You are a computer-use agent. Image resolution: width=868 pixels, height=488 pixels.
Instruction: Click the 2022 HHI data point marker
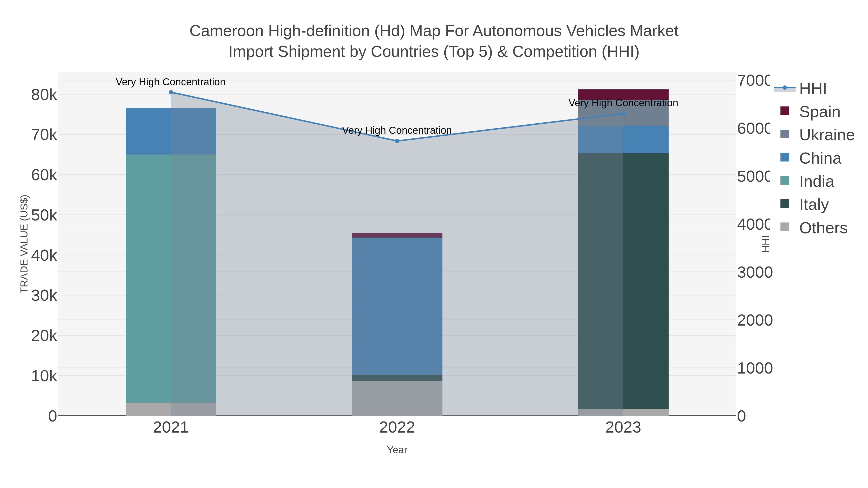pyautogui.click(x=397, y=141)
